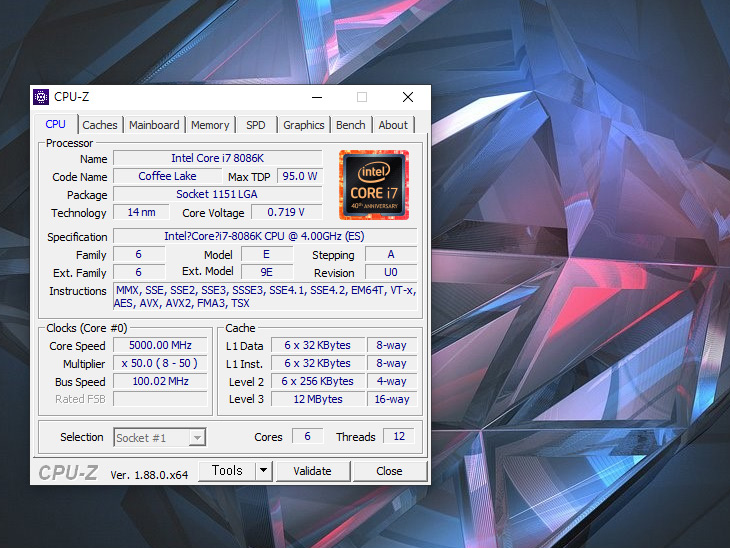730x548 pixels.
Task: Click the Close button at bottom
Action: [x=390, y=471]
